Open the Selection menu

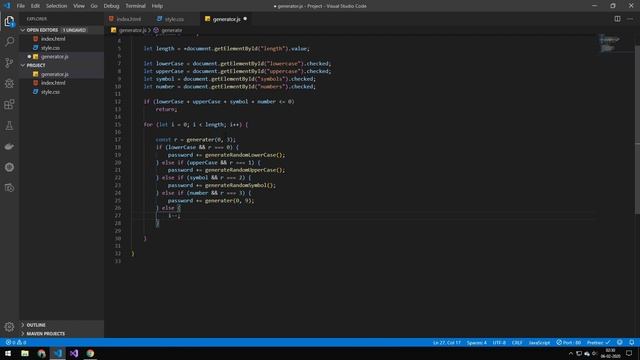coord(56,6)
